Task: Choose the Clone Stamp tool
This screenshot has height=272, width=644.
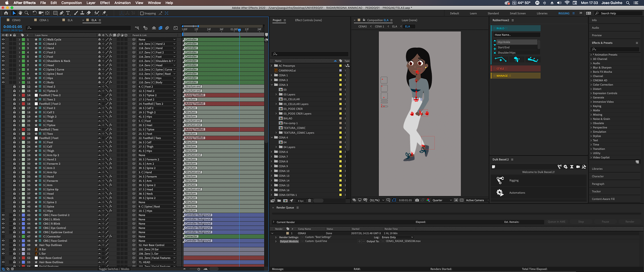Action: pyautogui.click(x=82, y=13)
